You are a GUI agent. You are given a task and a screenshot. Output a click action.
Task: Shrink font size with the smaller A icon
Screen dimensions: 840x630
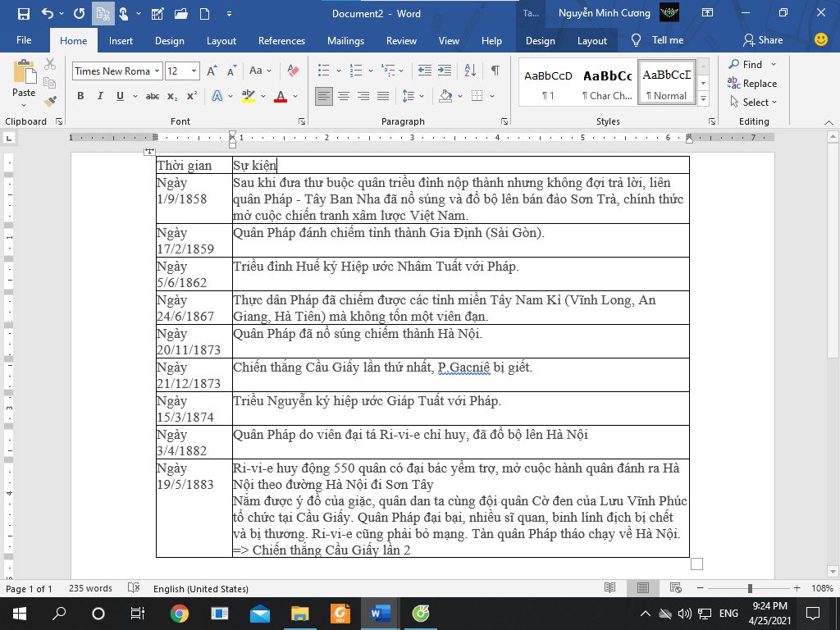click(231, 71)
